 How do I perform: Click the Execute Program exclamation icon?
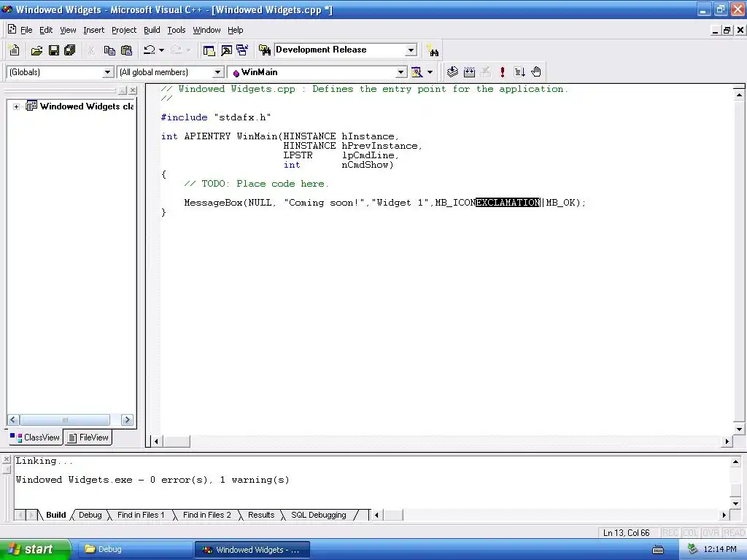pyautogui.click(x=502, y=72)
